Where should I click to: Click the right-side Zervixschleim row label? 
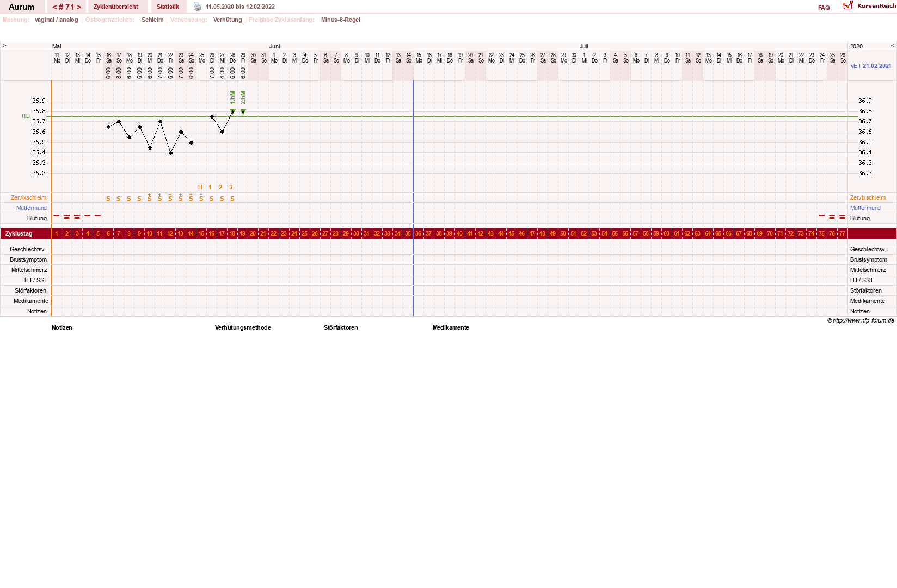coord(868,198)
